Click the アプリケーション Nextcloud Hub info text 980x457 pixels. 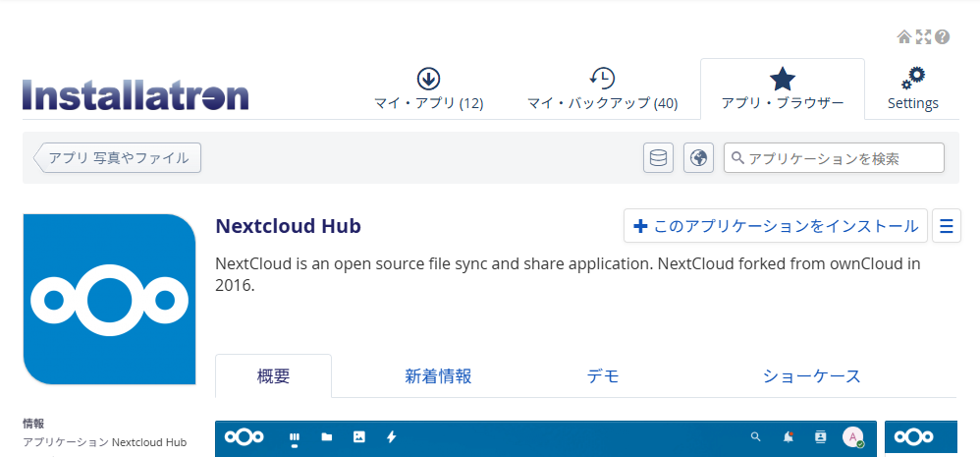pos(105,442)
